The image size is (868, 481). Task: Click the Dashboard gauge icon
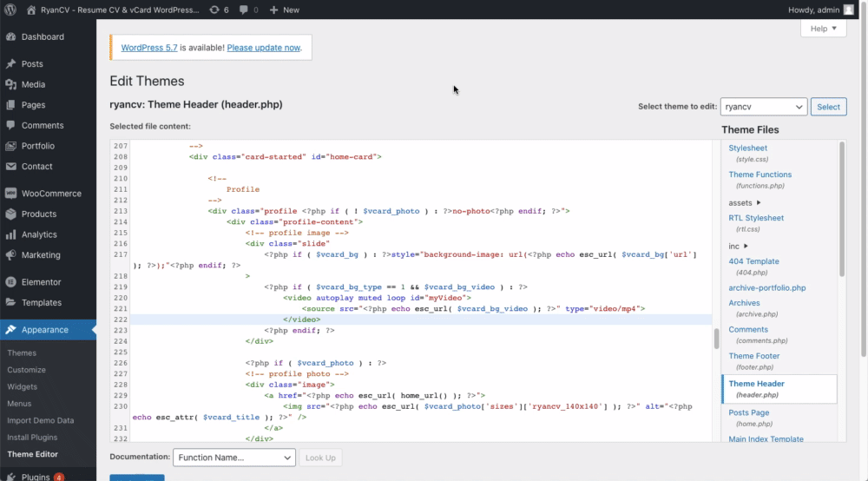click(10, 36)
